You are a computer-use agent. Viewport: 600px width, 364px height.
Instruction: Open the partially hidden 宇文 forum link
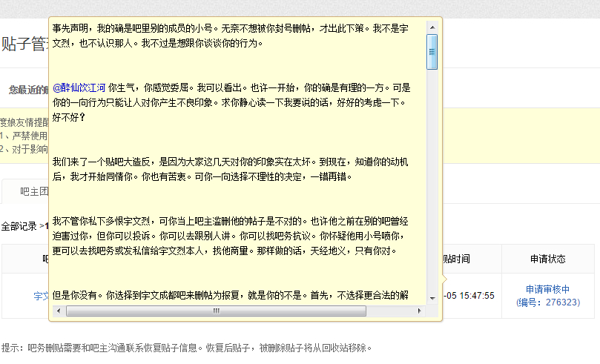coord(41,296)
